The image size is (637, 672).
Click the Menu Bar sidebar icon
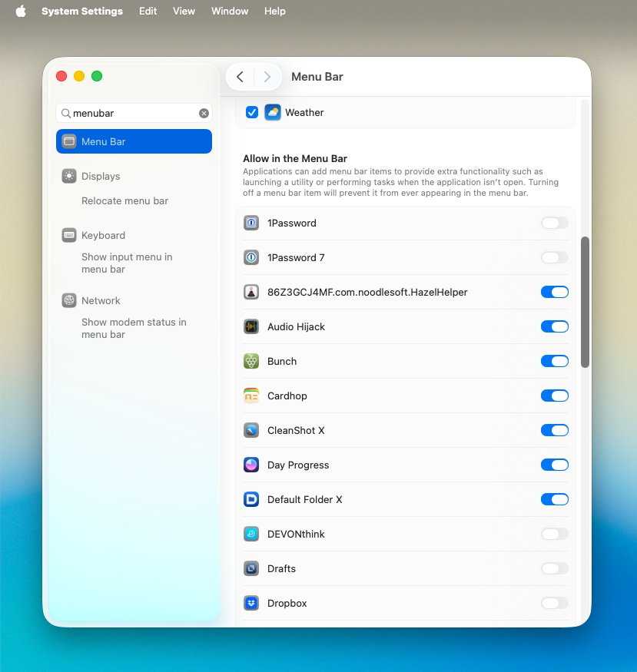[69, 141]
